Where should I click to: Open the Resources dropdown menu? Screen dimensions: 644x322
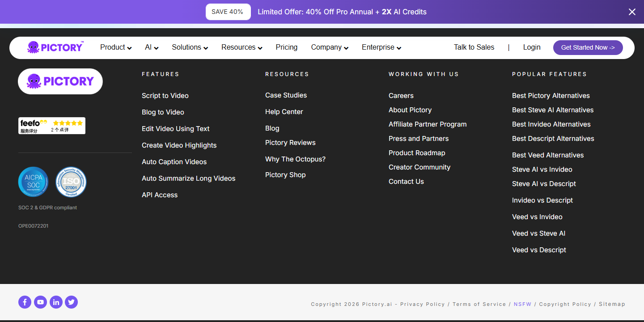[x=242, y=47]
